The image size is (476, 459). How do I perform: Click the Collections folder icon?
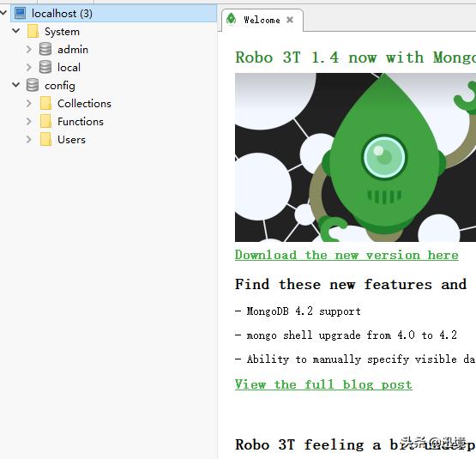[45, 103]
